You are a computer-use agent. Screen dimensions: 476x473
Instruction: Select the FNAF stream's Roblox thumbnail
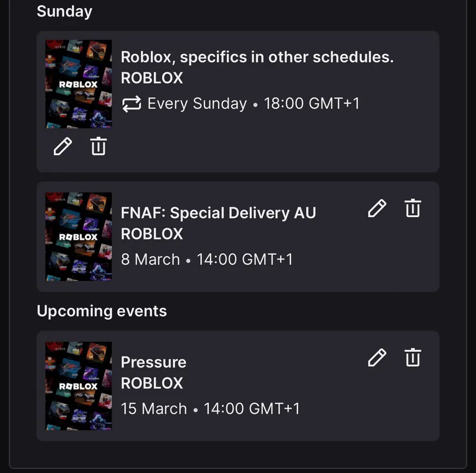(x=78, y=236)
